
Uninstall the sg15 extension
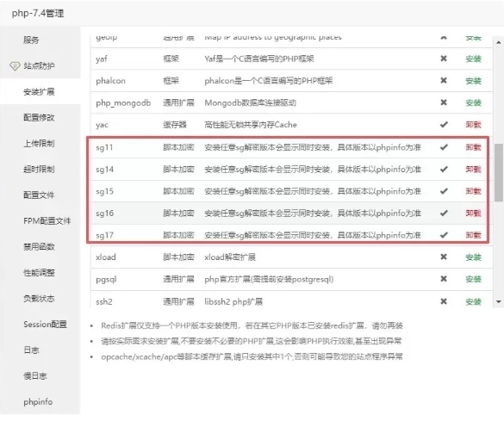pos(474,191)
